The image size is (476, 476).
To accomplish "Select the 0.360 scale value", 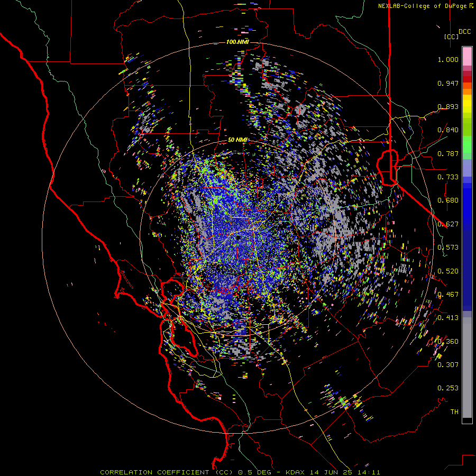I will tap(448, 342).
